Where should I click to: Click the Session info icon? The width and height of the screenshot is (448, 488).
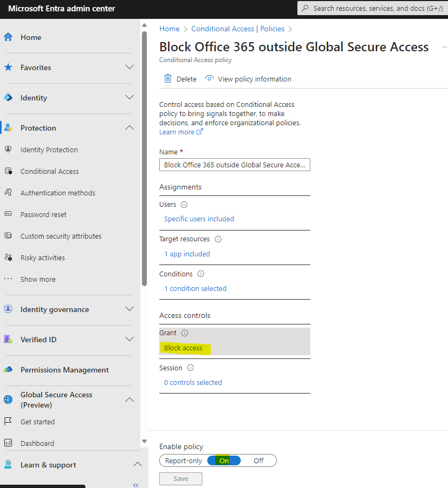[x=191, y=368]
